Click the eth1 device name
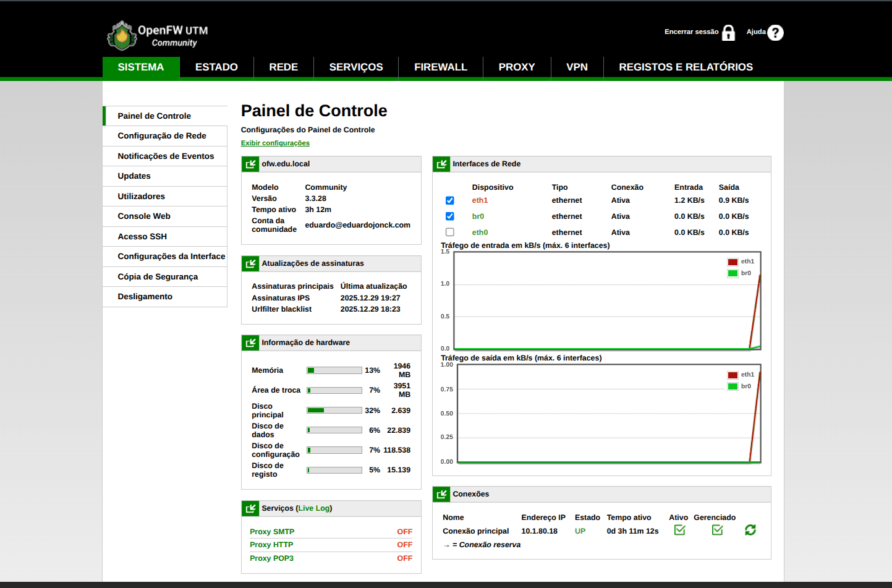 tap(480, 200)
